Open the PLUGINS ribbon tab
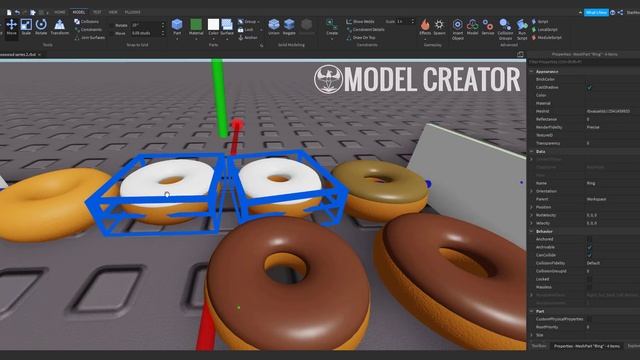 click(x=133, y=12)
